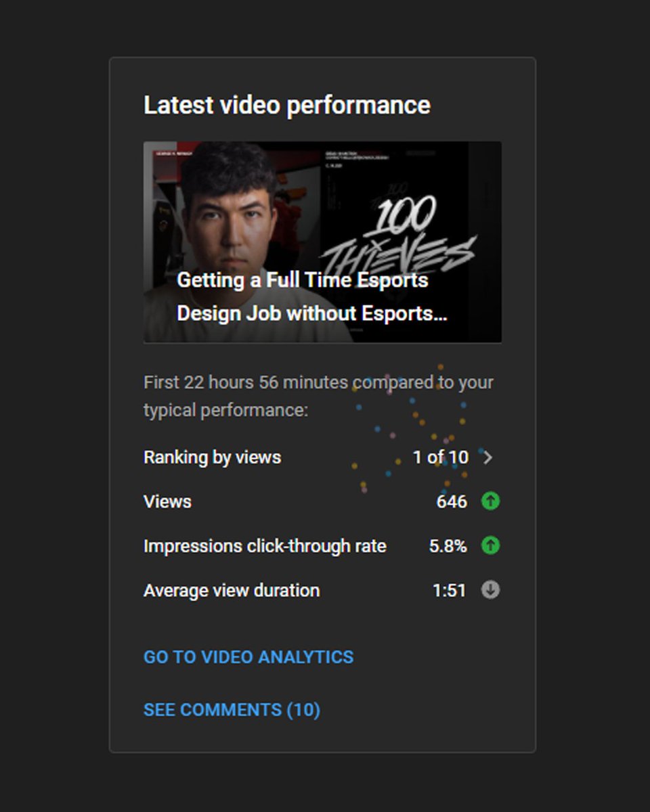This screenshot has height=812, width=650.
Task: Click the Impressions click-through rate label
Action: (x=265, y=546)
